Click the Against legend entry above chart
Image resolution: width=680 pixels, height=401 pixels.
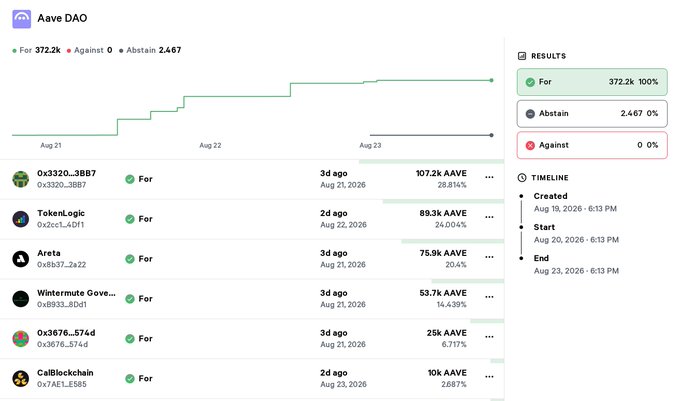tap(89, 50)
